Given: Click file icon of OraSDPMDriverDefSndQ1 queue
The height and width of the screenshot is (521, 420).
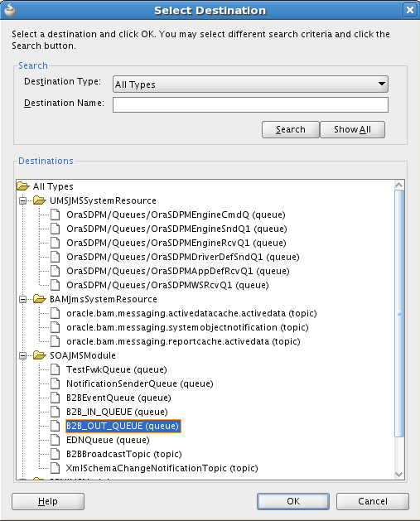Looking at the screenshot, I should pos(56,257).
